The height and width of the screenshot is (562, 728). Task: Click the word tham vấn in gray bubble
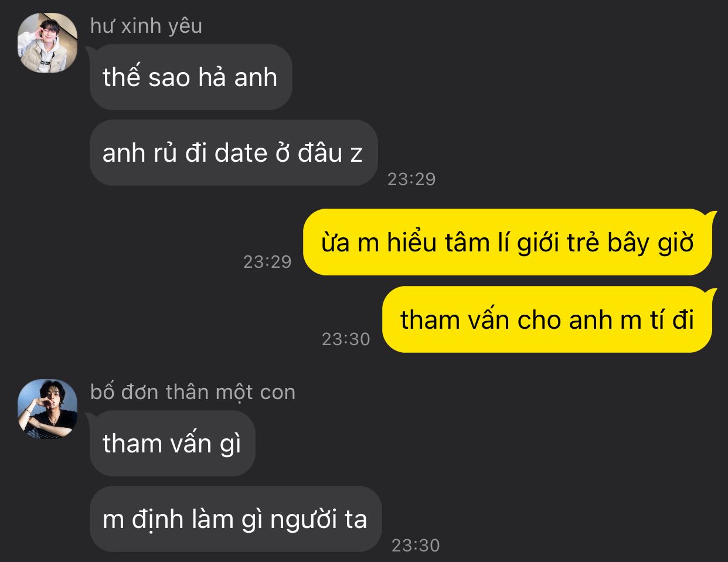pyautogui.click(x=157, y=444)
